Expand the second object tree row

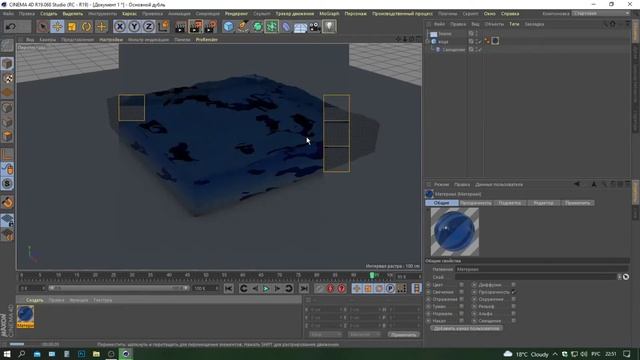pos(428,42)
